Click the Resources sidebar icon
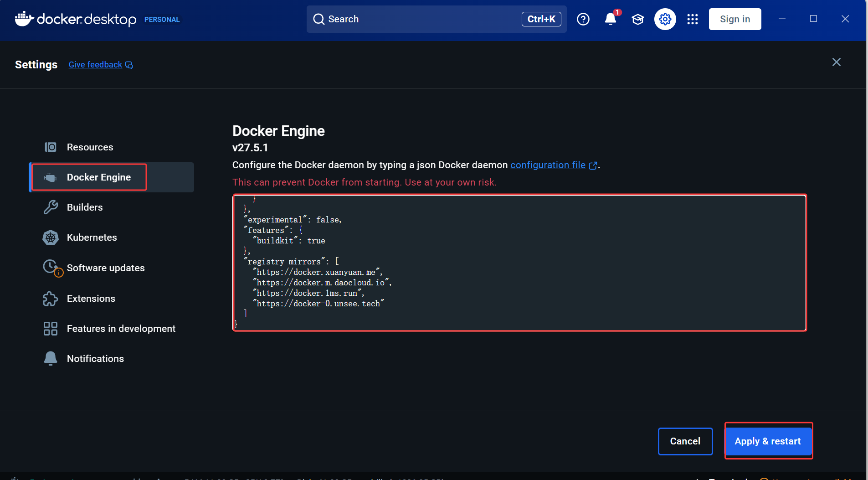The height and width of the screenshot is (480, 868). (x=51, y=147)
